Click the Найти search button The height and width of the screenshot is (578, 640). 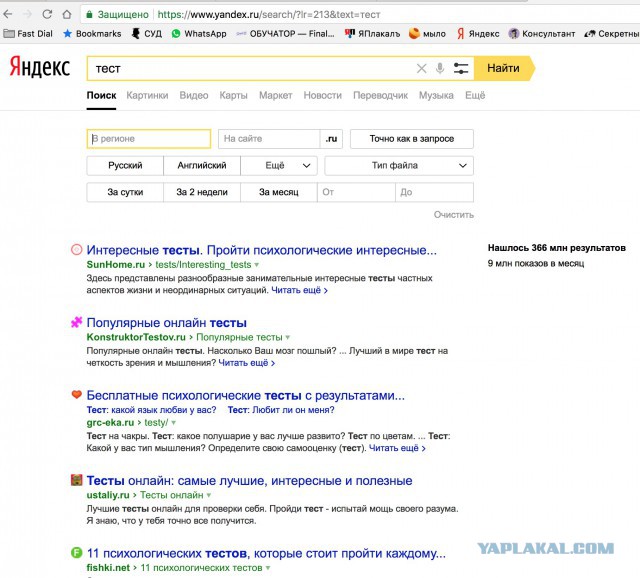504,68
